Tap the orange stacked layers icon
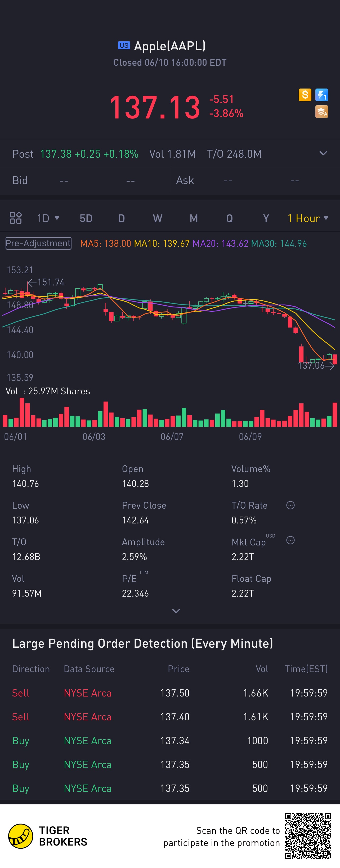Image resolution: width=340 pixels, height=868 pixels. pos(321,112)
